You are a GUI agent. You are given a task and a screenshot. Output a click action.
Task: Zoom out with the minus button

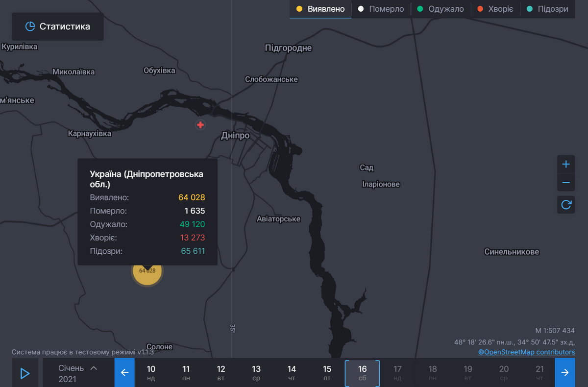click(x=565, y=183)
